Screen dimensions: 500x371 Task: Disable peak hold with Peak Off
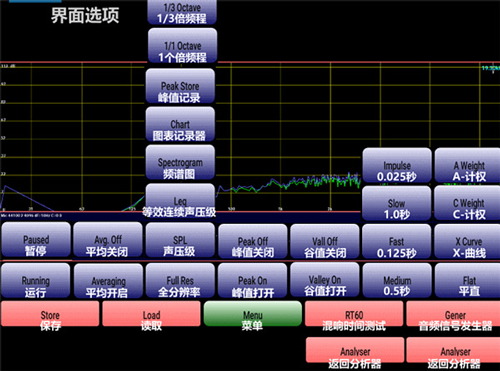pos(252,241)
